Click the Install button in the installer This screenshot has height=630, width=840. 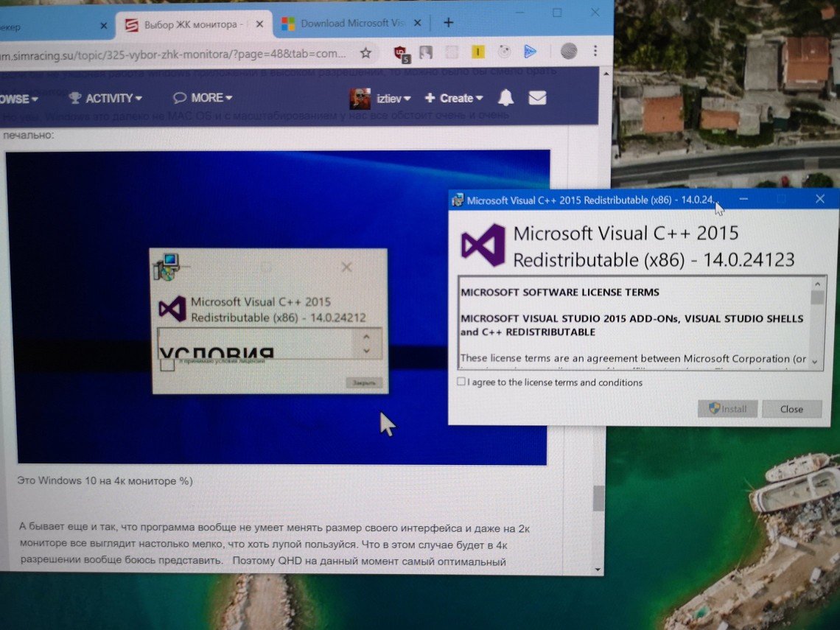(727, 409)
